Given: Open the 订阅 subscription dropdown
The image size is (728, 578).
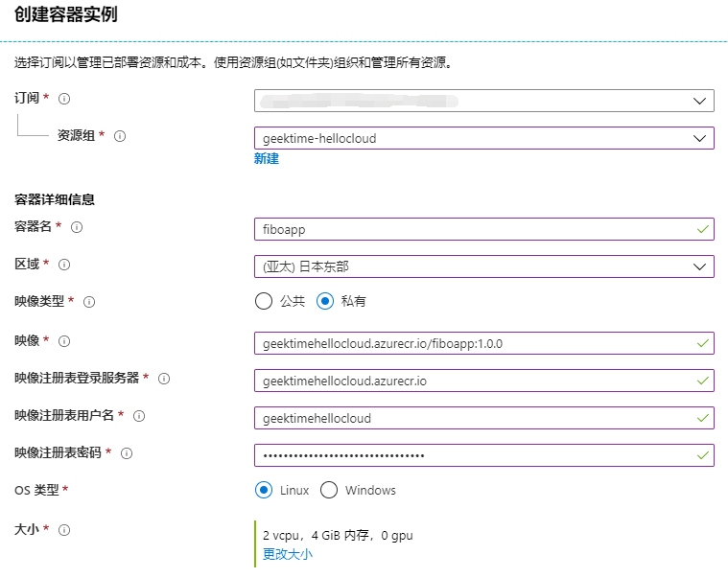Looking at the screenshot, I should coord(483,101).
